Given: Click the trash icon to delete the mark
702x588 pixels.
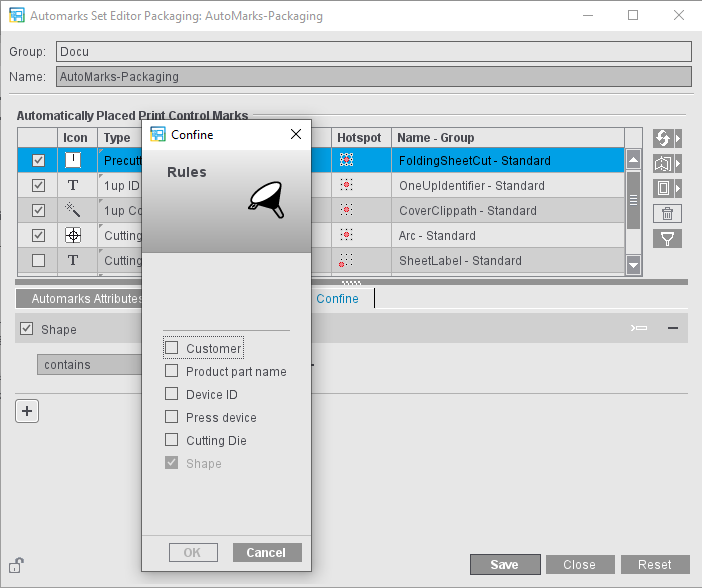Looking at the screenshot, I should click(x=667, y=213).
